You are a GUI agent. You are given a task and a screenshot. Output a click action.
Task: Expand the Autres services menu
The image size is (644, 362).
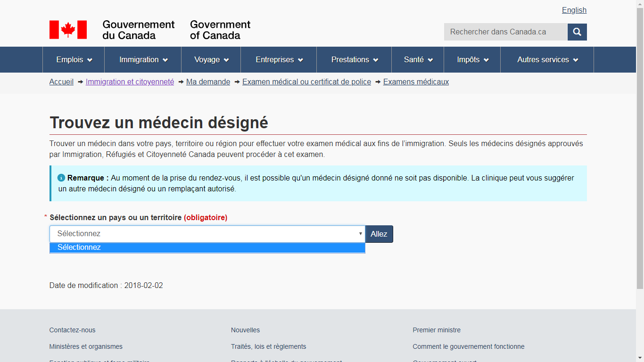pyautogui.click(x=547, y=60)
